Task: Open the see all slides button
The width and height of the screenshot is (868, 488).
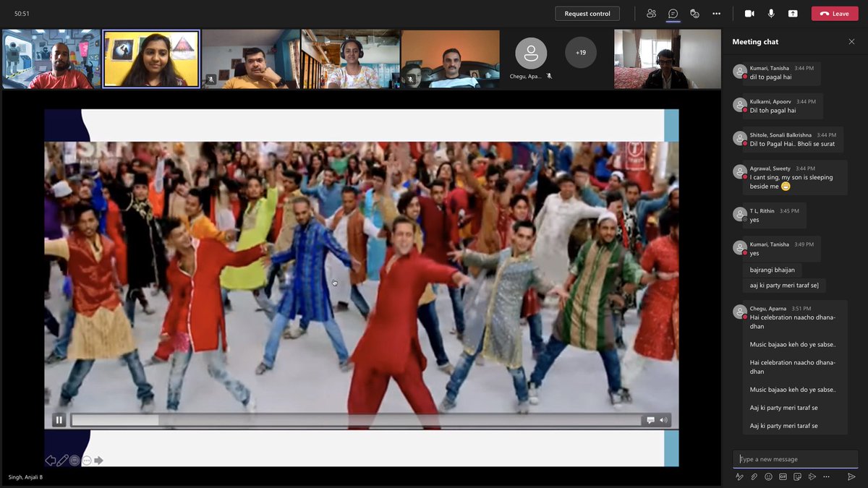Action: (x=75, y=461)
